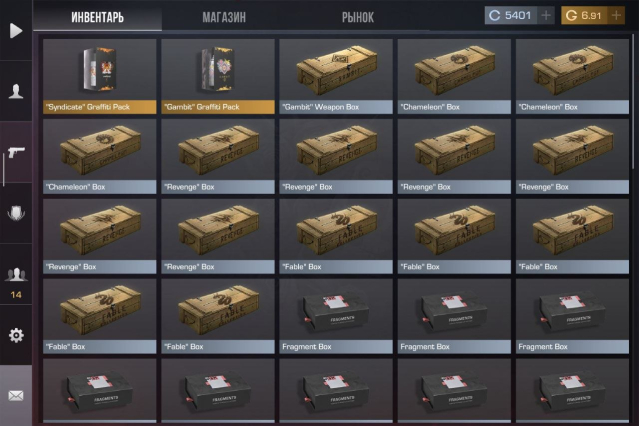
Task: Click the plus next to 5401 silver
Action: 546,15
